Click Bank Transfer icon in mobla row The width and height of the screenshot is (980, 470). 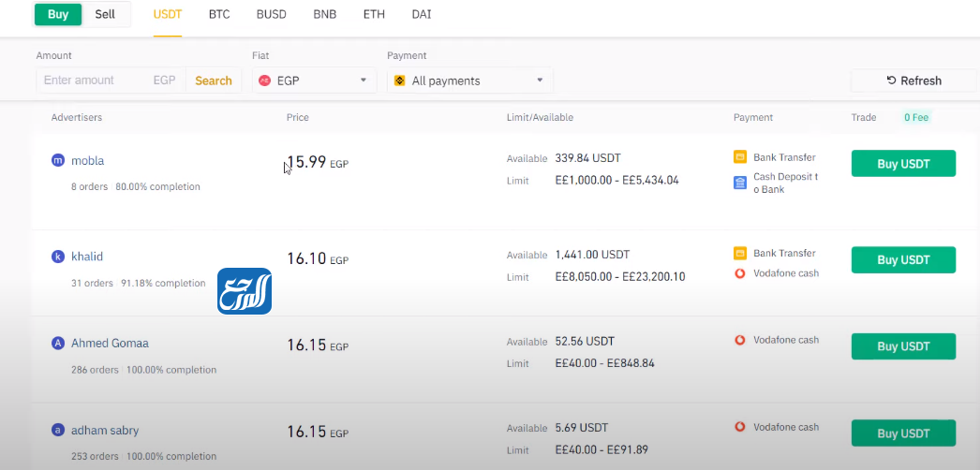[x=740, y=157]
